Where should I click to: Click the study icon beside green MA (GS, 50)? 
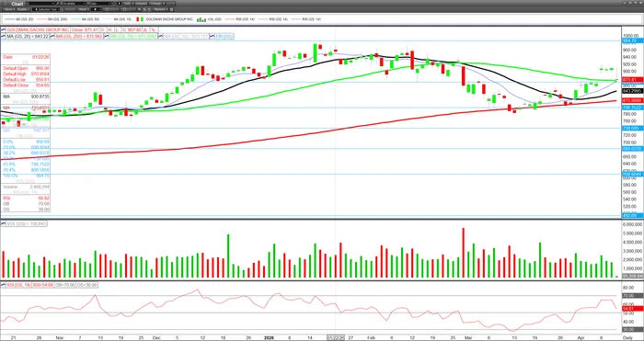coord(107,36)
